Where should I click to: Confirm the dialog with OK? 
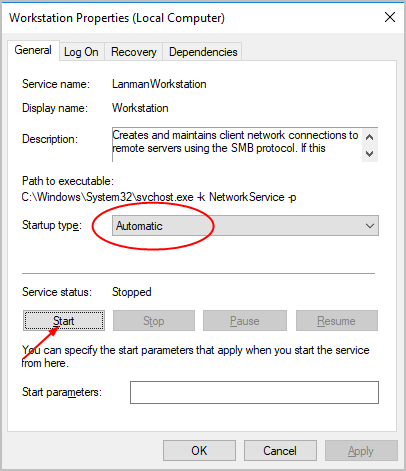pos(199,451)
